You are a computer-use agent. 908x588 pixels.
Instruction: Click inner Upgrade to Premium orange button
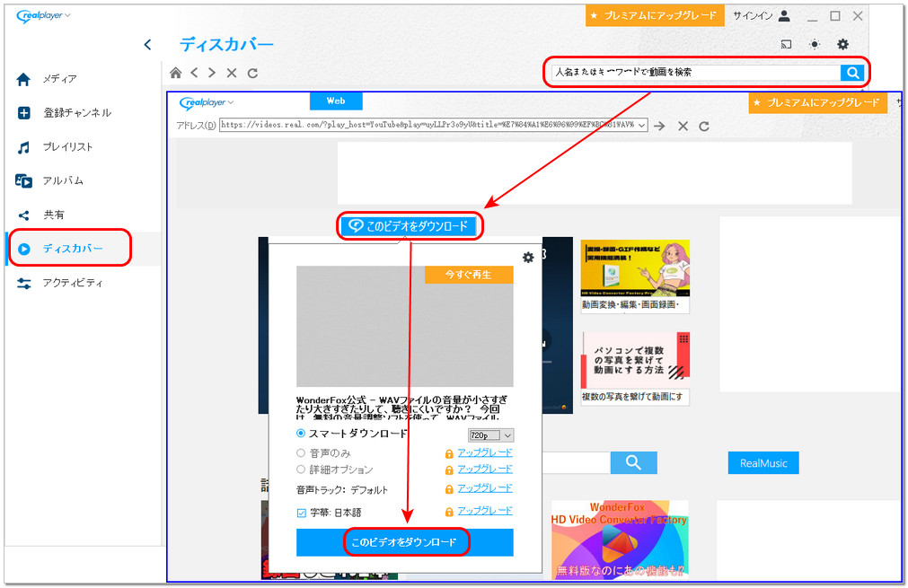click(x=817, y=103)
